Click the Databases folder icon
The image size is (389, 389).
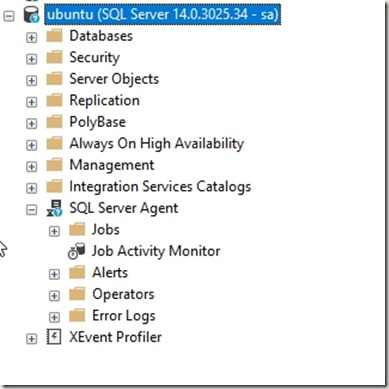click(54, 36)
